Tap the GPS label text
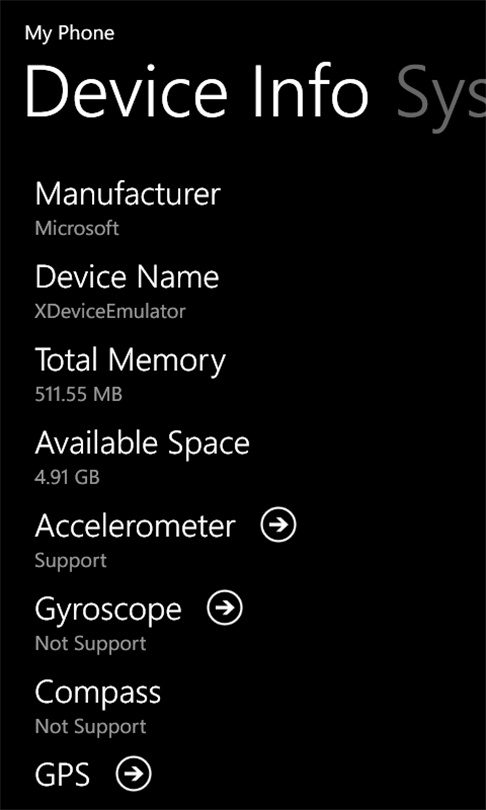The image size is (486, 810). [x=62, y=775]
